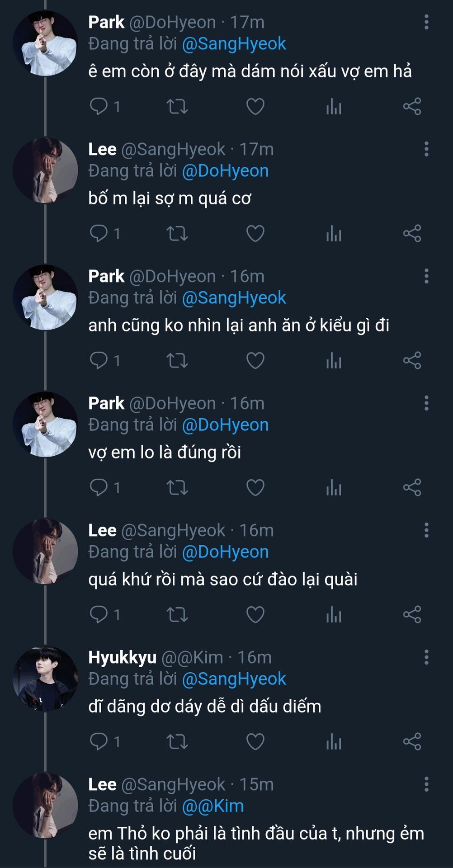Open share options for "vợ em lo là đúng rồi" tweet
This screenshot has width=453, height=868.
[x=412, y=487]
